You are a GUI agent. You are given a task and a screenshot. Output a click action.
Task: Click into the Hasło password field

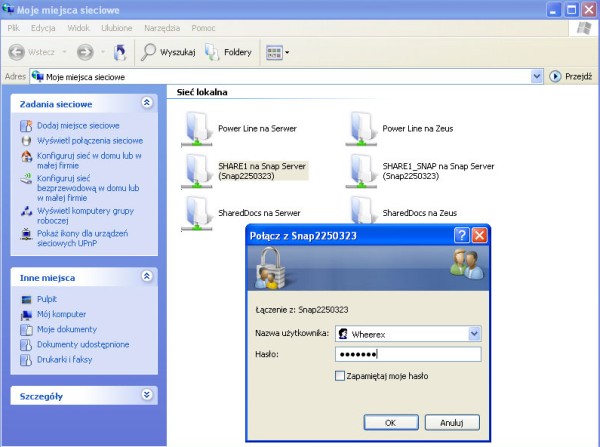point(407,354)
